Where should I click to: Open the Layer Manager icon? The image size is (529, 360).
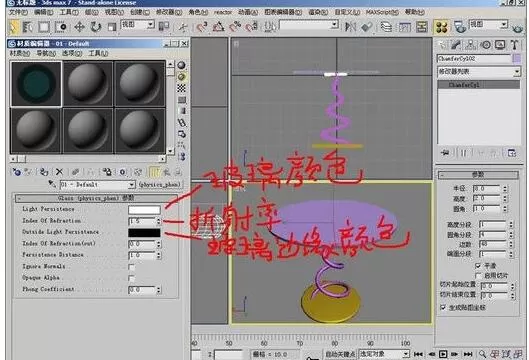tap(386, 27)
